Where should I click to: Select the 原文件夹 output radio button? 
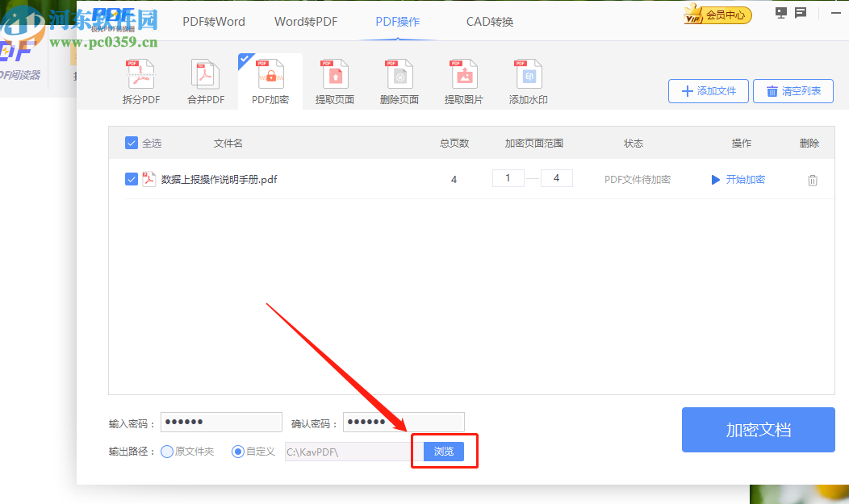167,452
